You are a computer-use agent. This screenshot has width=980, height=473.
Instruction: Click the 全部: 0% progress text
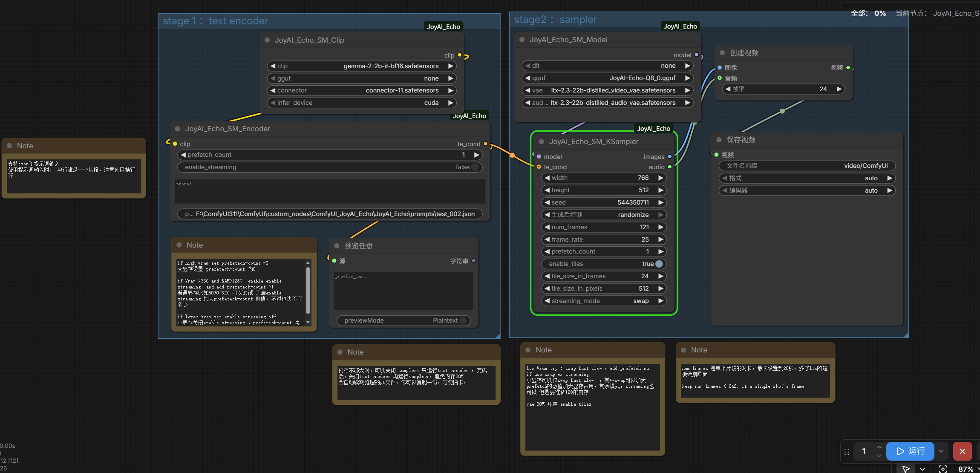click(868, 13)
